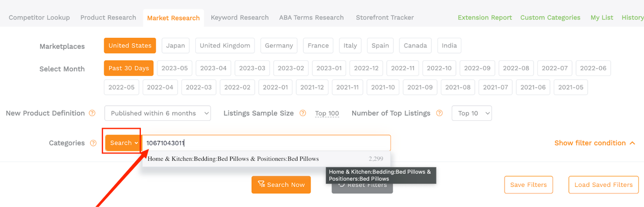Image resolution: width=644 pixels, height=207 pixels.
Task: Switch to Keyword Research tab
Action: point(239,17)
